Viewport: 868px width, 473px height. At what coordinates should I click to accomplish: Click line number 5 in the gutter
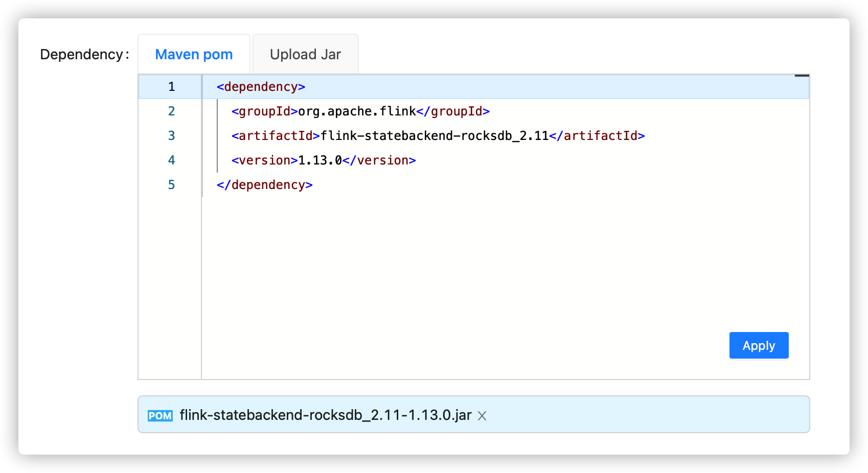click(x=171, y=185)
